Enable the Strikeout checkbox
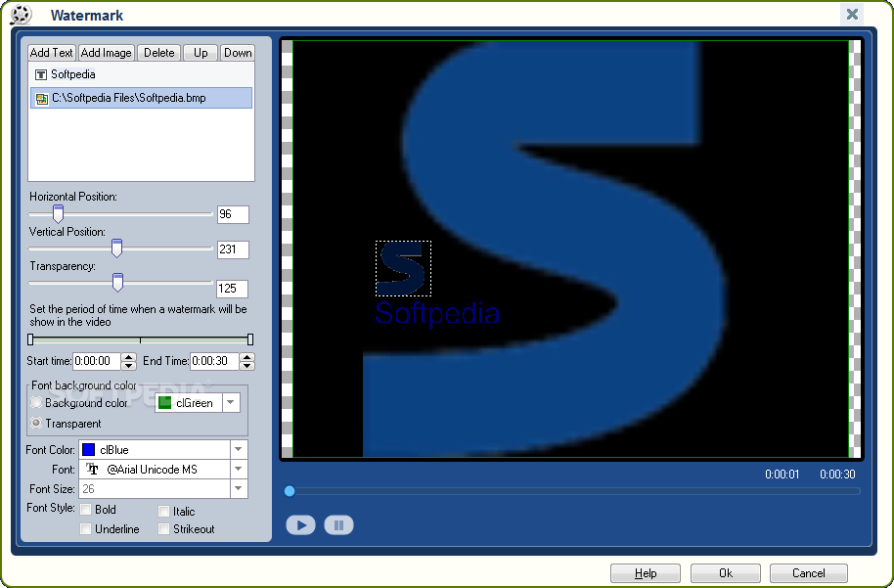Viewport: 894px width, 588px height. click(163, 528)
